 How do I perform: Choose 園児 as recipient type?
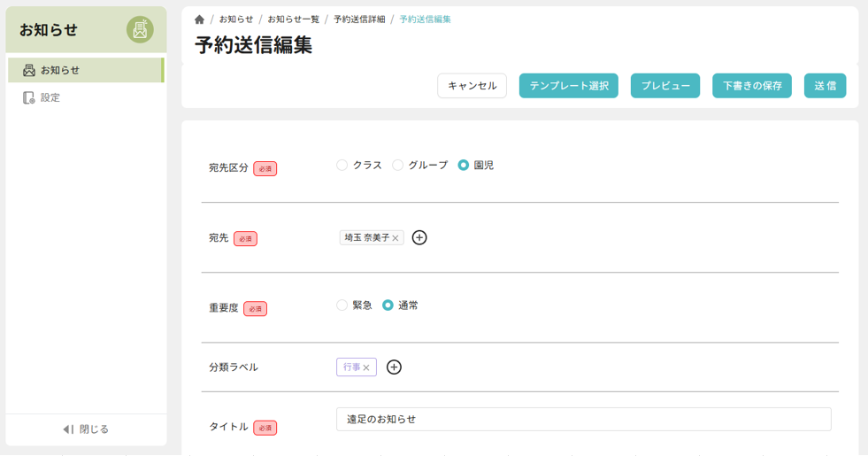click(464, 165)
